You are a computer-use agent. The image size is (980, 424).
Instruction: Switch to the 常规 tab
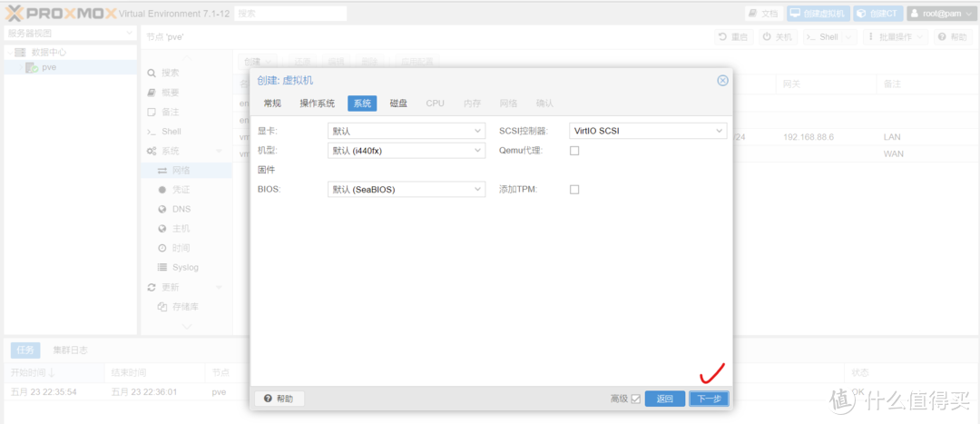coord(272,104)
